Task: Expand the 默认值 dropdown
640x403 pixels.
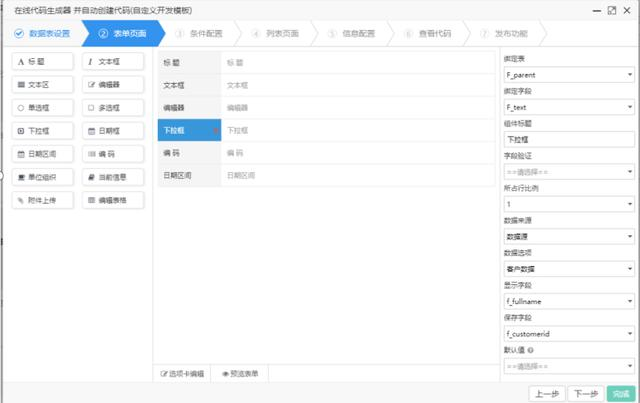Action: pyautogui.click(x=569, y=366)
